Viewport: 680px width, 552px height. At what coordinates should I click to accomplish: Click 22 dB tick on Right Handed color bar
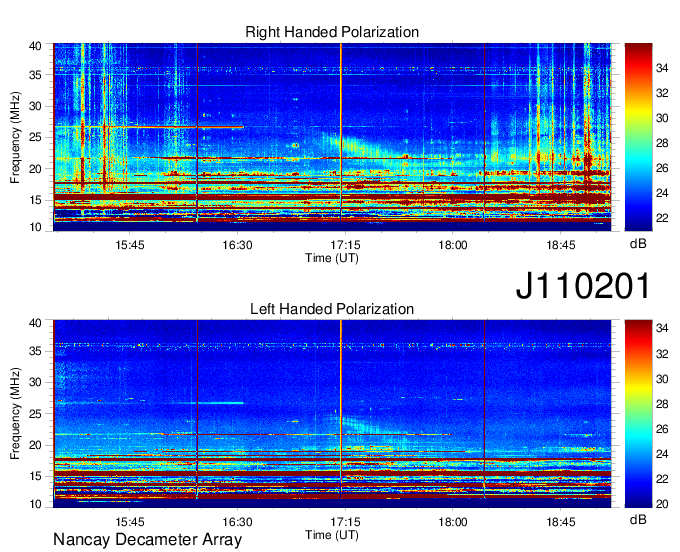pos(662,218)
